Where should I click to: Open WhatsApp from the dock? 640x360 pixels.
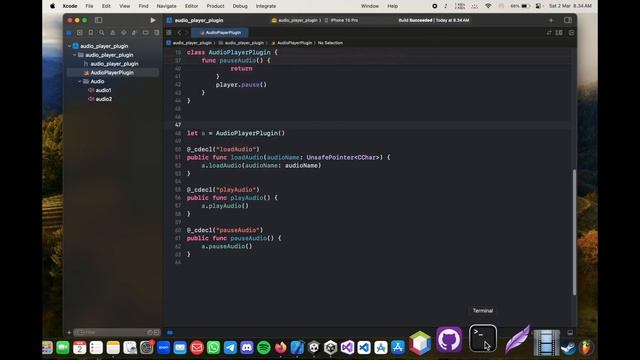213,348
